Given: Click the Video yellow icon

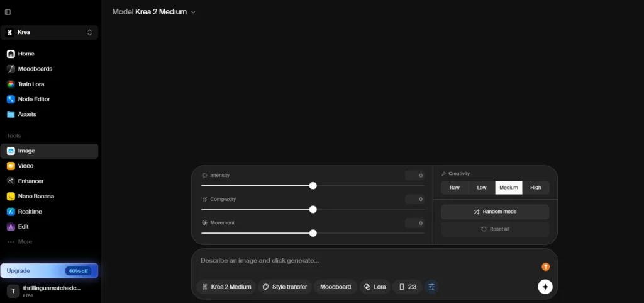Looking at the screenshot, I should coord(11,166).
